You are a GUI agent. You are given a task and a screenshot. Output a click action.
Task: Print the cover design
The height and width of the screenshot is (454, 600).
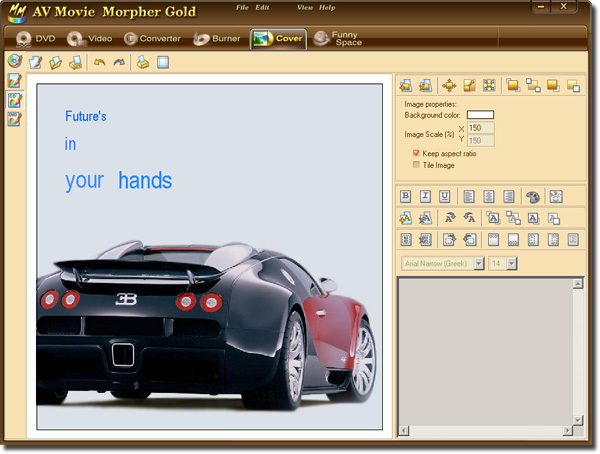(x=143, y=62)
